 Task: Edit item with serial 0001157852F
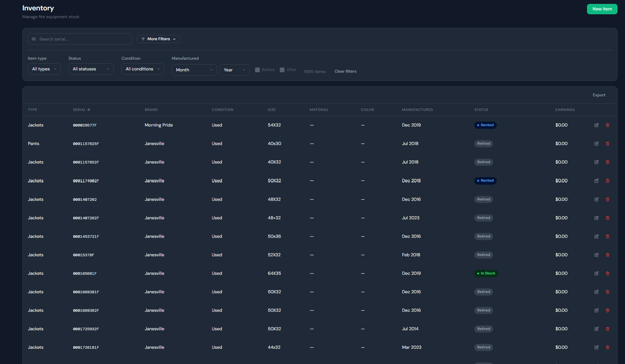(x=596, y=162)
